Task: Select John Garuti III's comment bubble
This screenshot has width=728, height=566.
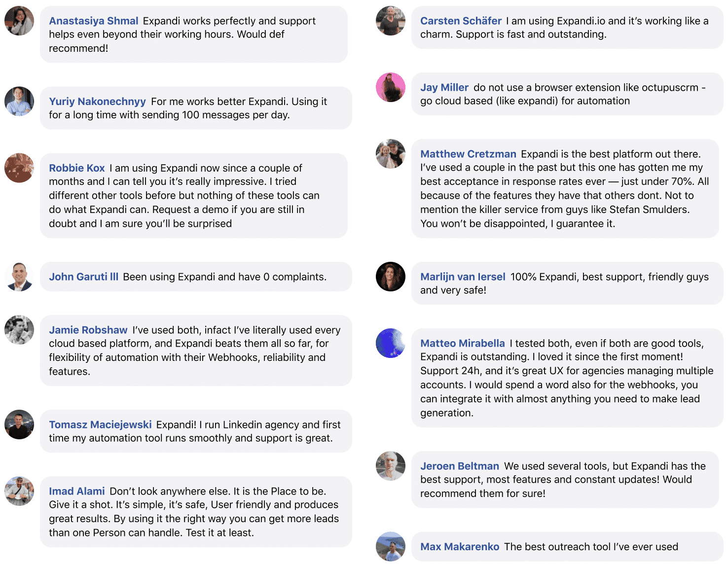Action: [196, 277]
